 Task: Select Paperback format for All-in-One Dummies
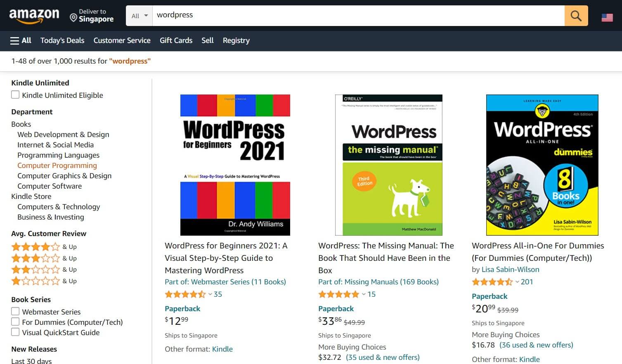(x=490, y=296)
